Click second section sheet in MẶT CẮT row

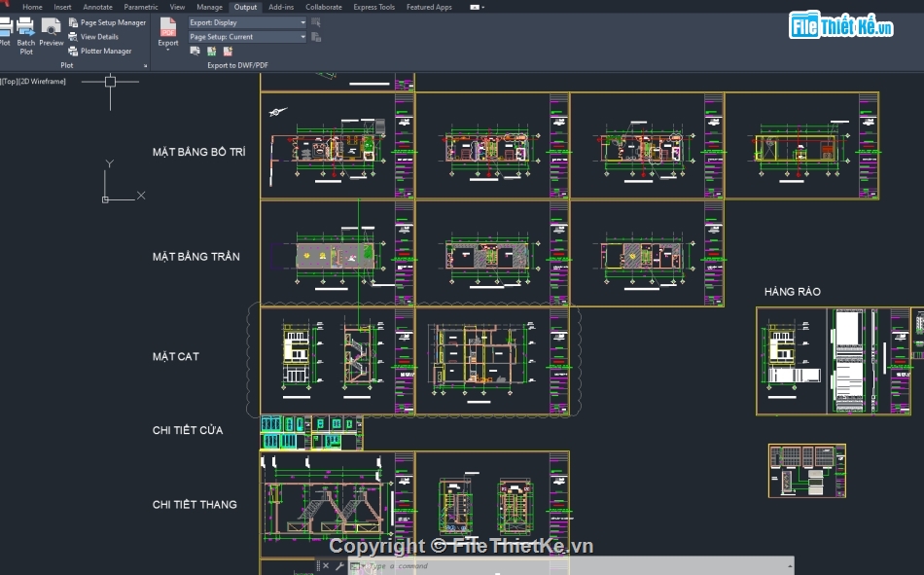[x=493, y=361]
